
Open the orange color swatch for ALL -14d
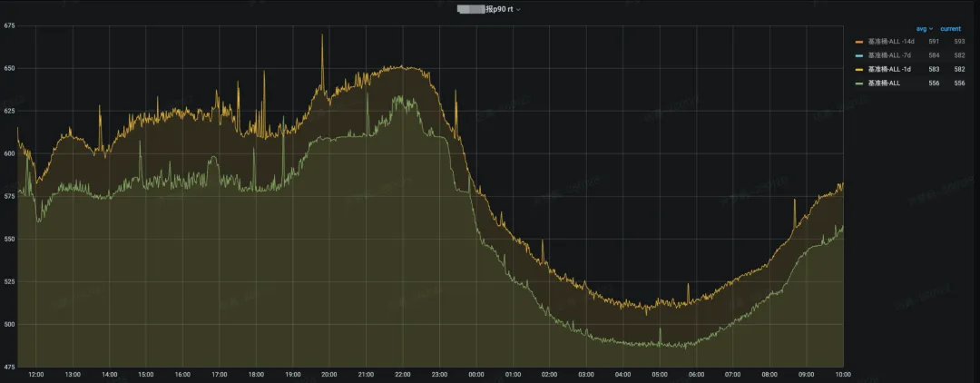(859, 43)
